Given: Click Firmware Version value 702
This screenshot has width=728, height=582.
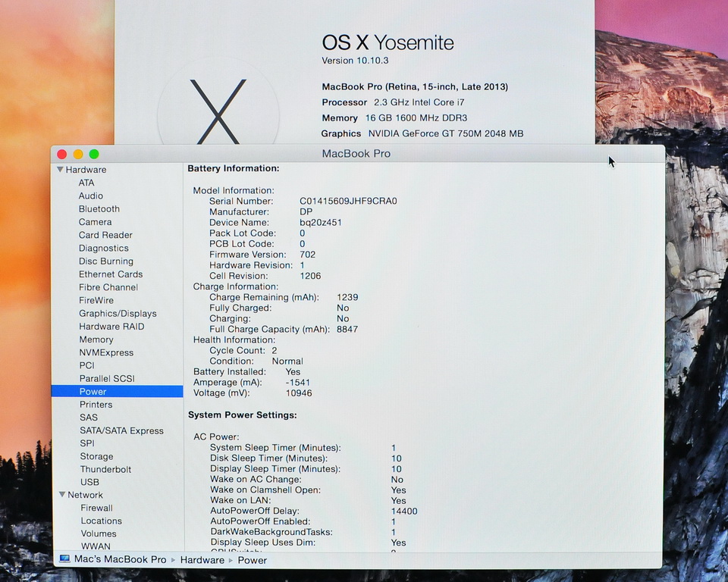Looking at the screenshot, I should point(307,255).
